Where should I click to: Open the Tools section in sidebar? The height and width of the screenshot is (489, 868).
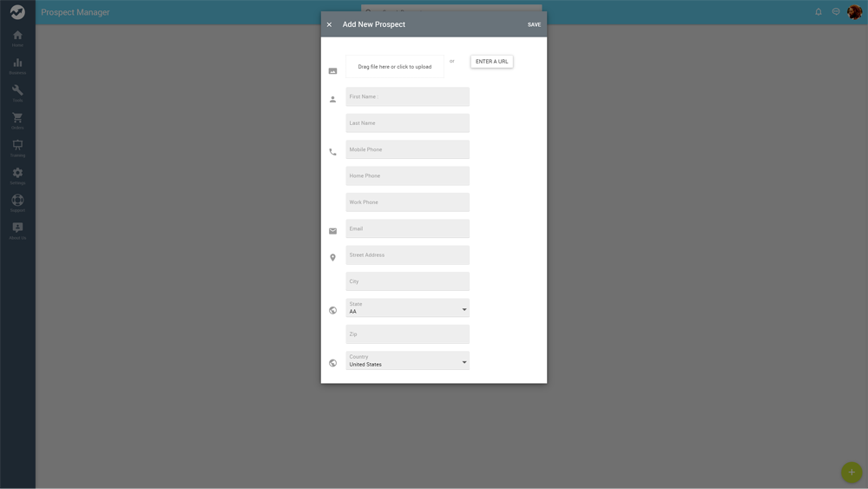tap(17, 93)
